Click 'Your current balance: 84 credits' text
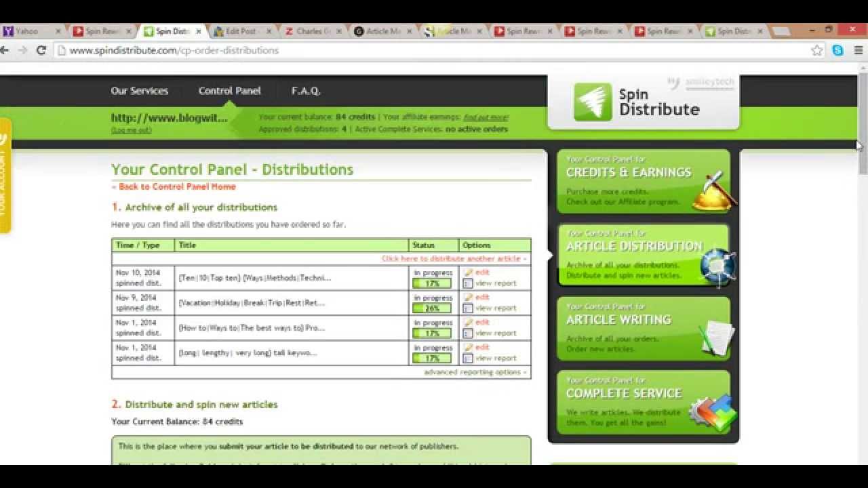The image size is (868, 488). coord(317,117)
